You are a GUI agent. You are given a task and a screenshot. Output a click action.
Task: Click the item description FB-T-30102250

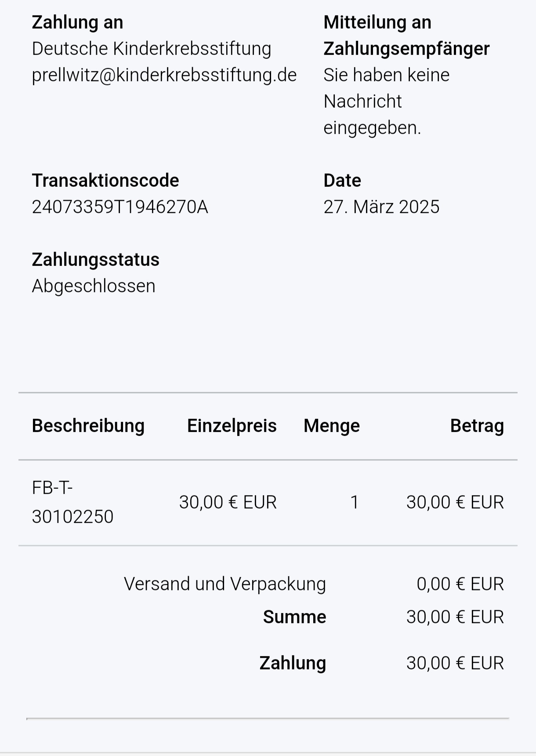(x=72, y=502)
